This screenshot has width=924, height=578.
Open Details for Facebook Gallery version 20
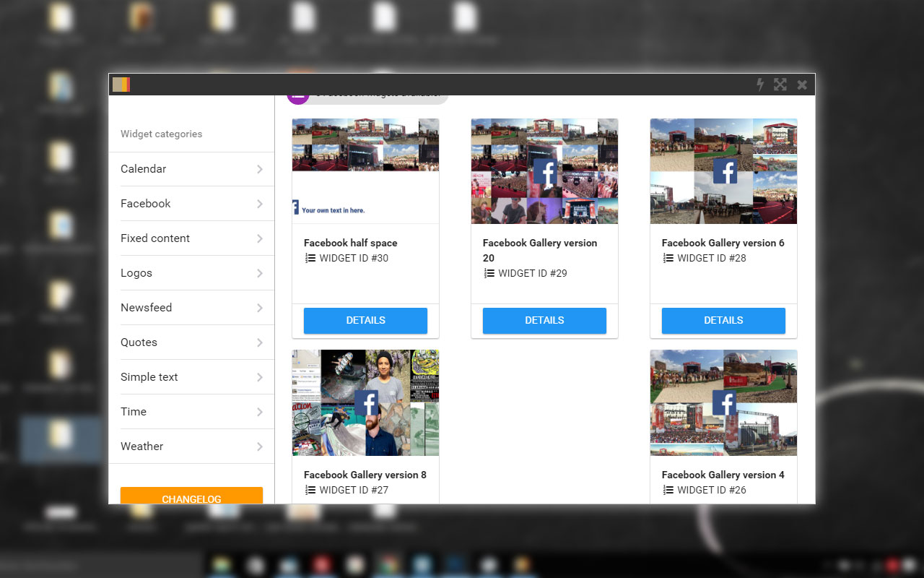point(544,321)
